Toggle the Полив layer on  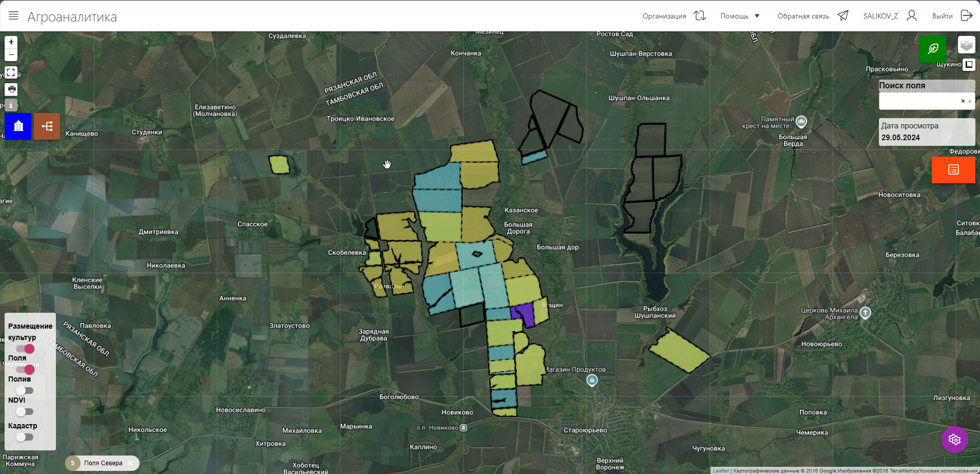(x=25, y=390)
